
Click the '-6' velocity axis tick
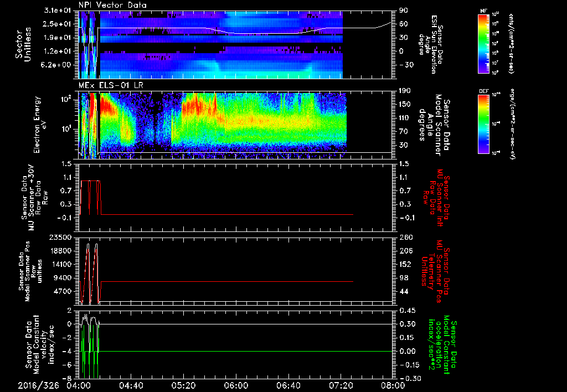pos(67,365)
